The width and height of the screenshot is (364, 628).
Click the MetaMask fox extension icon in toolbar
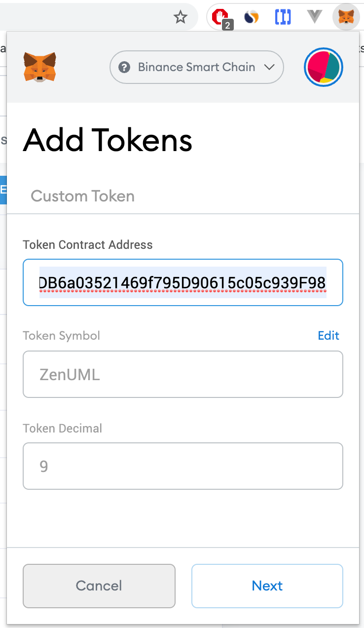[348, 18]
